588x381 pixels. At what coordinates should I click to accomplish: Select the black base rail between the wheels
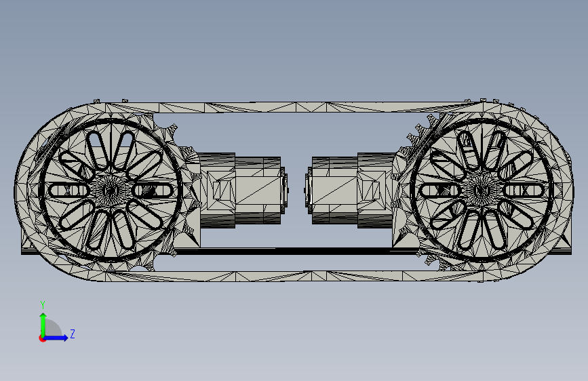pyautogui.click(x=296, y=251)
